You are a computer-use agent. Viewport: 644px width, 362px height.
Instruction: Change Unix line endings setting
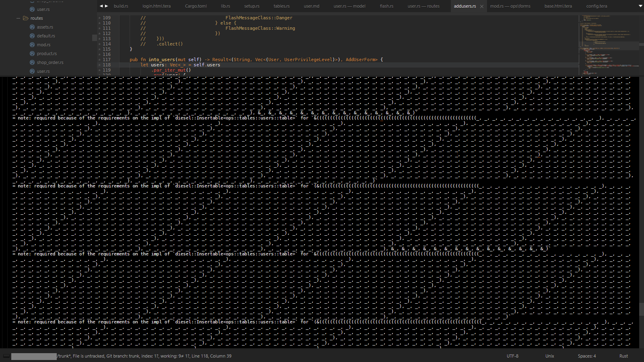tap(549, 356)
